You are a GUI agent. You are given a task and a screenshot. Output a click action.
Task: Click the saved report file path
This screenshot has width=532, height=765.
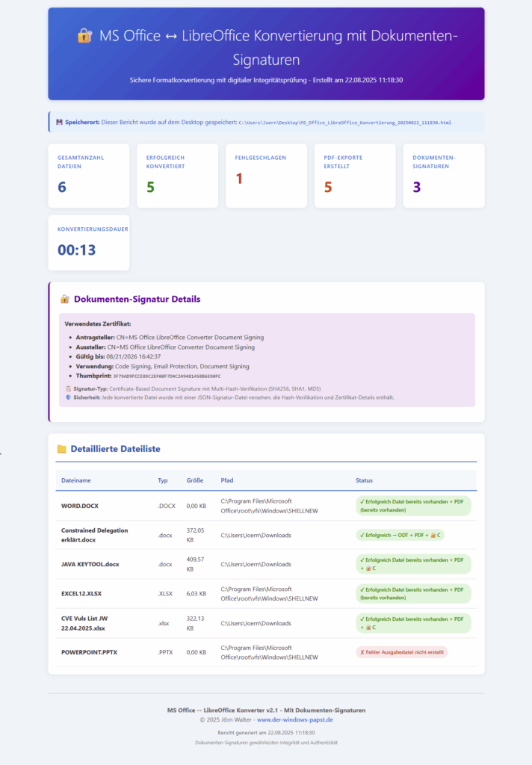tap(344, 123)
